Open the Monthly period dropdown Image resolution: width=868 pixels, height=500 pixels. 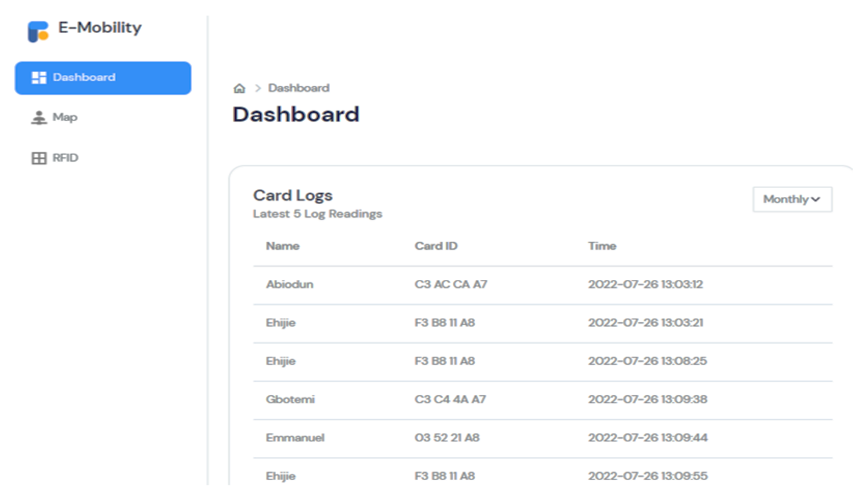[x=786, y=199]
